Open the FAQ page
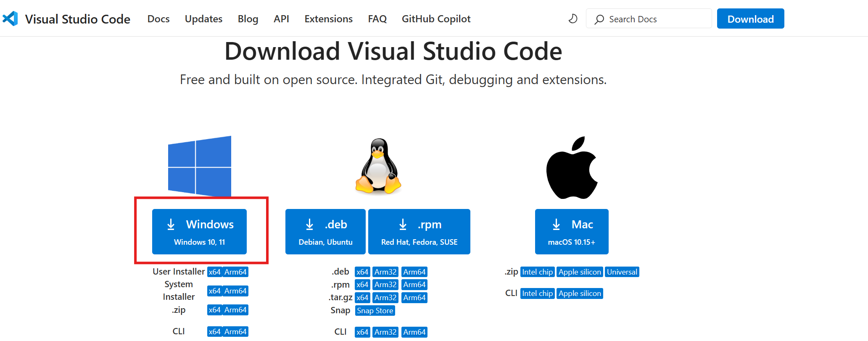Viewport: 868px width, 341px height. [377, 19]
